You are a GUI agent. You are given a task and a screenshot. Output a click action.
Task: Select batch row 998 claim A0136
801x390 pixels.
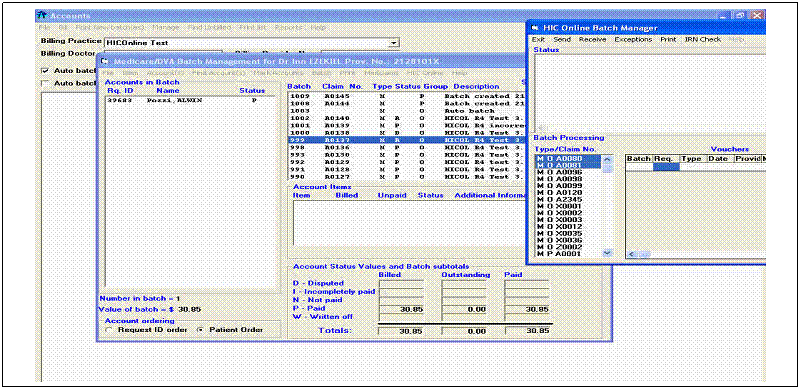point(407,147)
